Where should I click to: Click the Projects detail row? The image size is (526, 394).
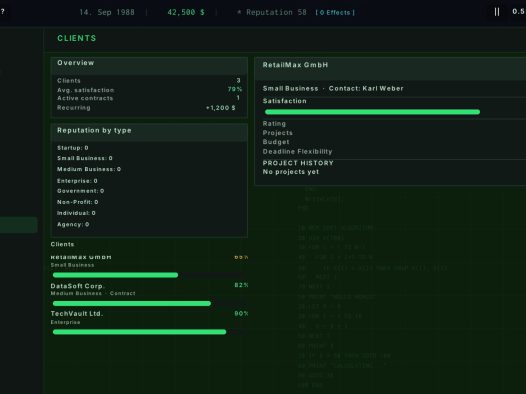[394, 133]
